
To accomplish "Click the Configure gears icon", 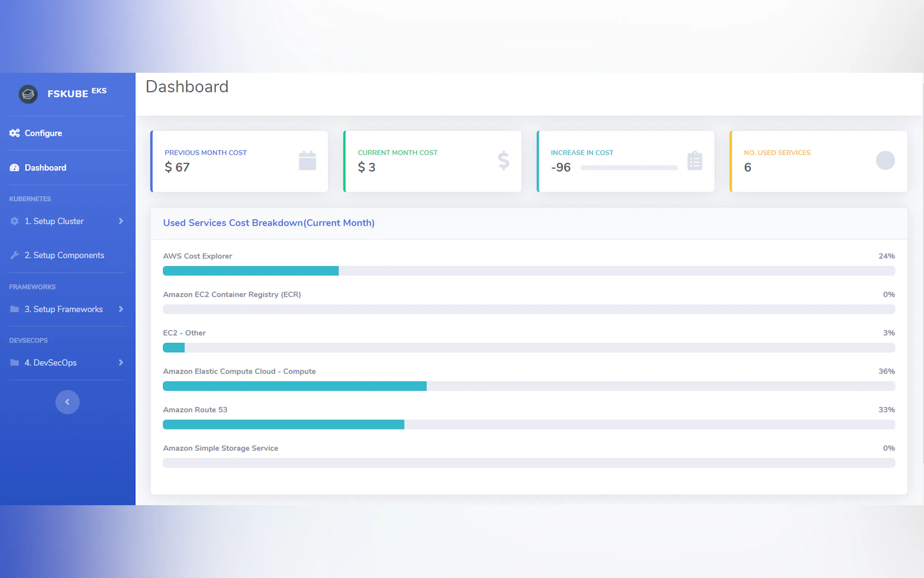I will click(x=15, y=133).
